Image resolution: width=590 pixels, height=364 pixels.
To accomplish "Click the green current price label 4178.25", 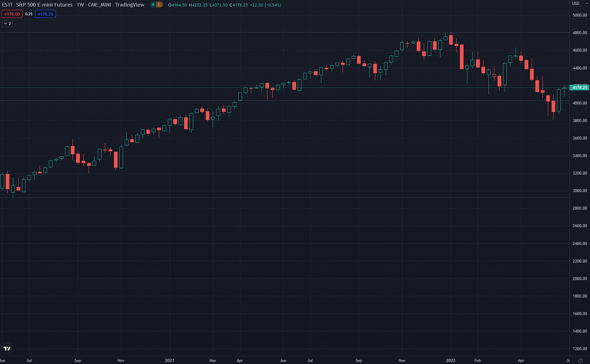I will tap(579, 87).
